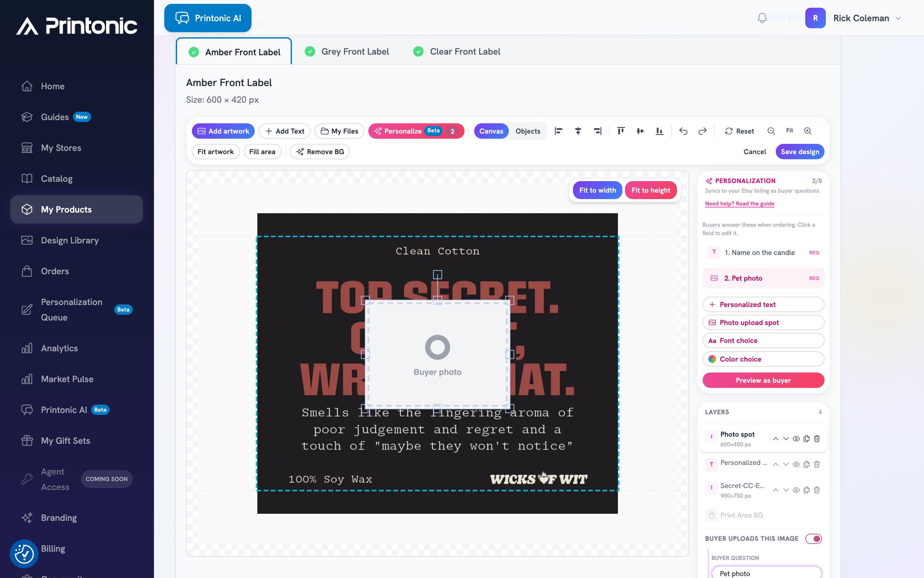Delete the Secret-CC-E layer
The image size is (924, 578).
coord(817,490)
